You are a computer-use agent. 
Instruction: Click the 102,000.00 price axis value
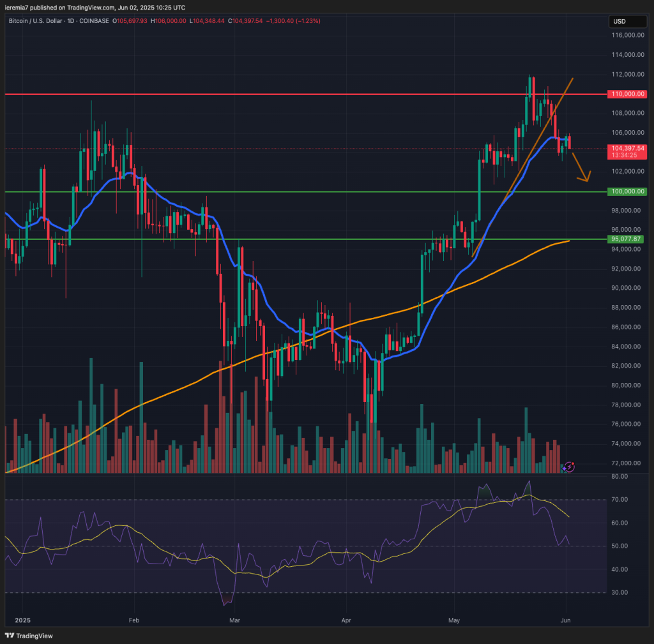628,171
